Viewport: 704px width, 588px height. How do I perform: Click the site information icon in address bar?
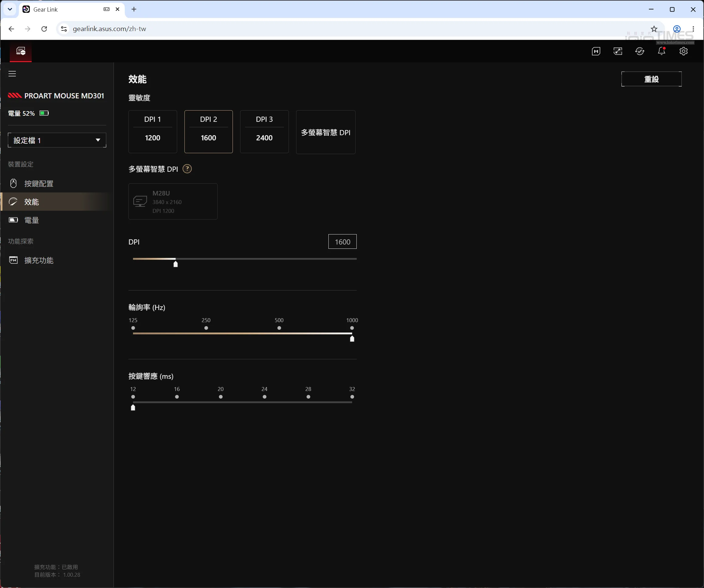[64, 29]
